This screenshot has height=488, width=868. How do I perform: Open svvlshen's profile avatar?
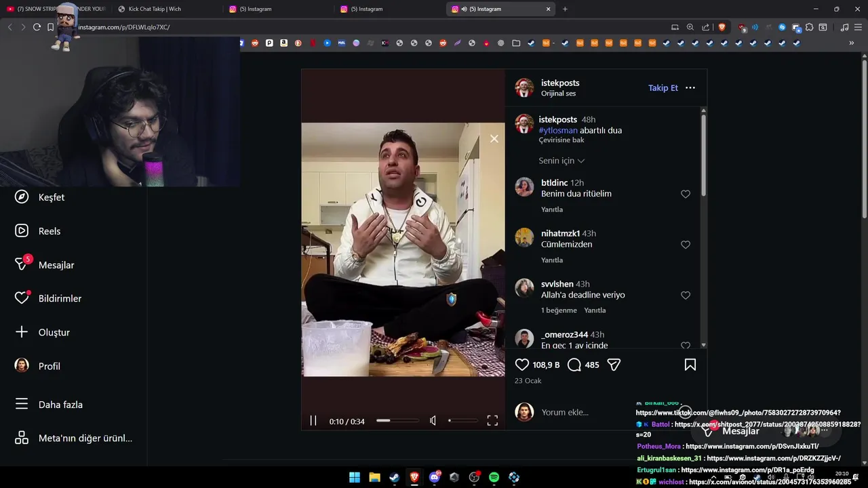pyautogui.click(x=524, y=288)
